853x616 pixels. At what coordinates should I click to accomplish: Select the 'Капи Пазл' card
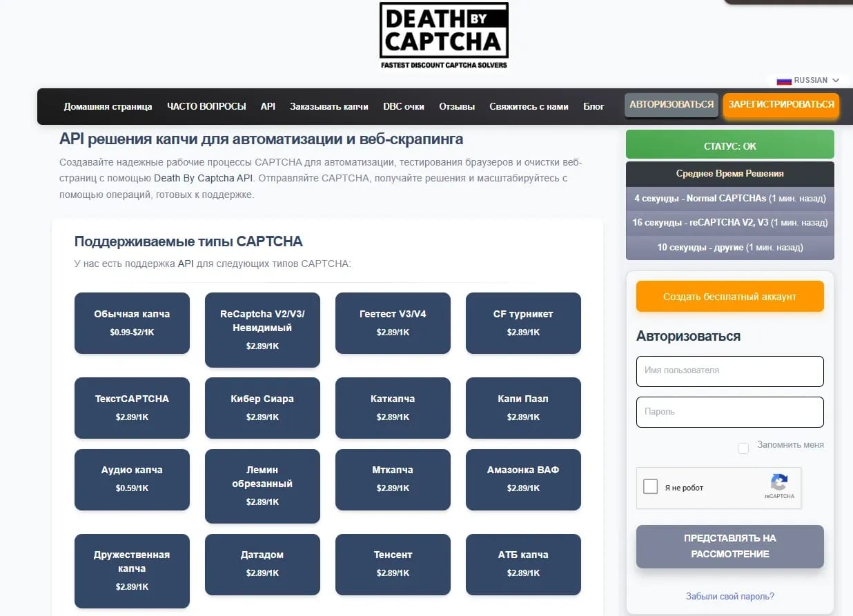pos(523,408)
